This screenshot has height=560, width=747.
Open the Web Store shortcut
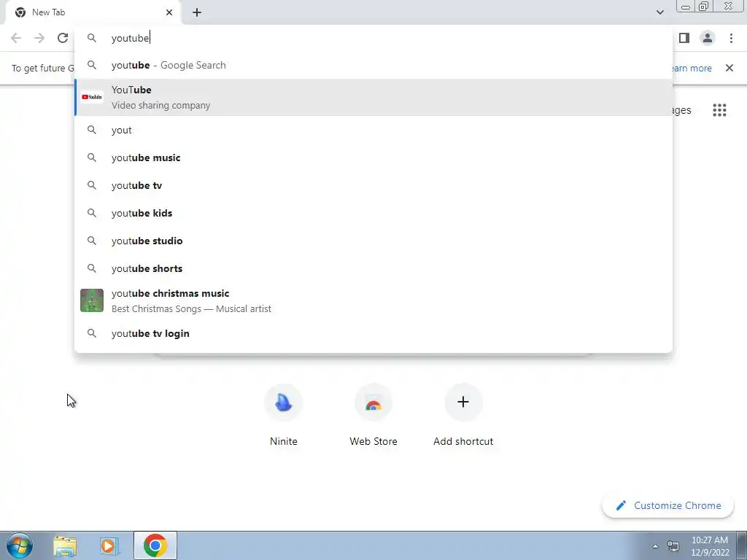373,415
